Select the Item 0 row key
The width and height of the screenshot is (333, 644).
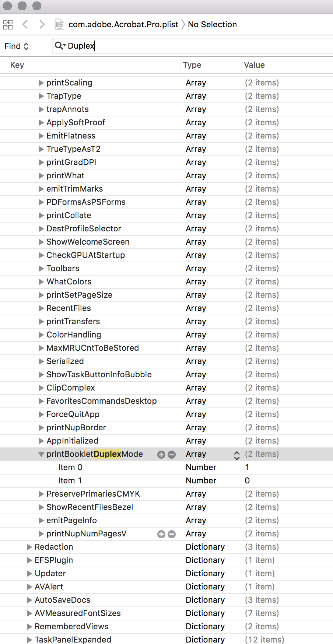[70, 467]
